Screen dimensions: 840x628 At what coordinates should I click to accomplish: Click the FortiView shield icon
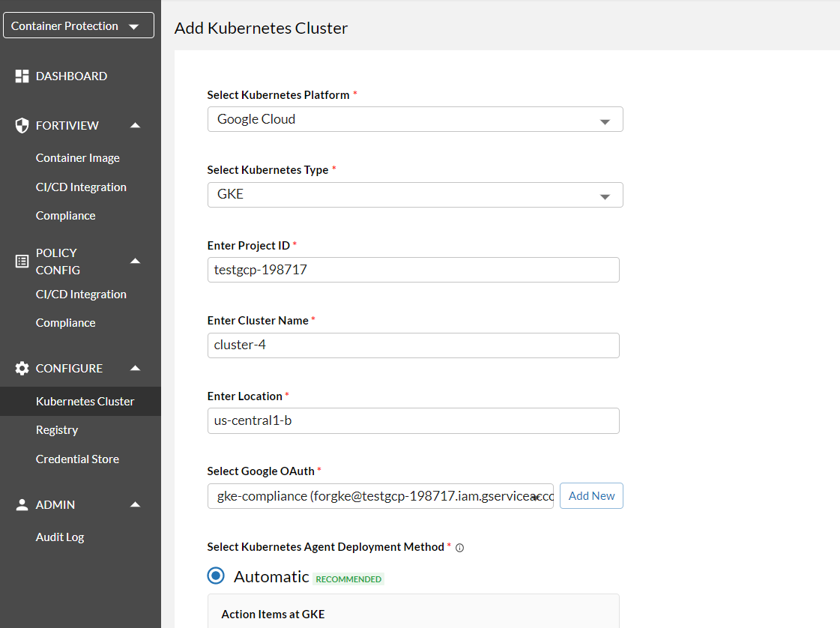22,126
